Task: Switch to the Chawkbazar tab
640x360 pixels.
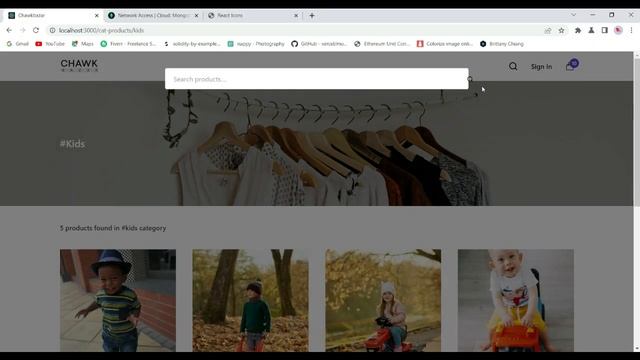Action: pos(52,16)
